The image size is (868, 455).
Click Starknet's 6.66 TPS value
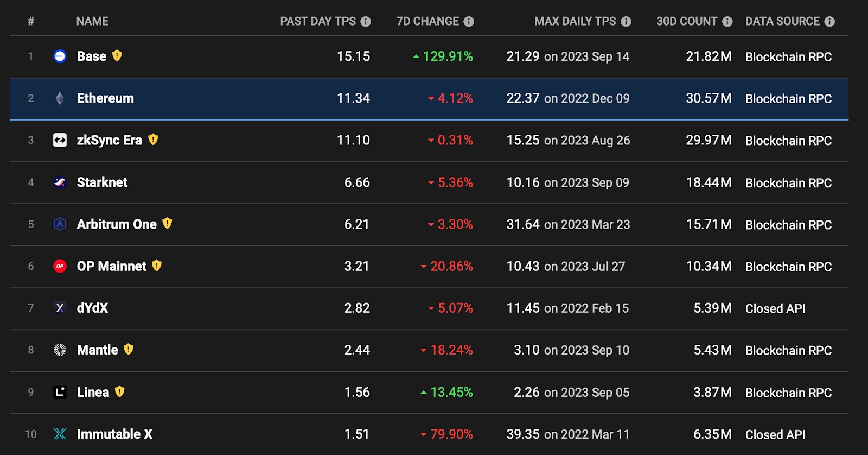click(x=357, y=182)
